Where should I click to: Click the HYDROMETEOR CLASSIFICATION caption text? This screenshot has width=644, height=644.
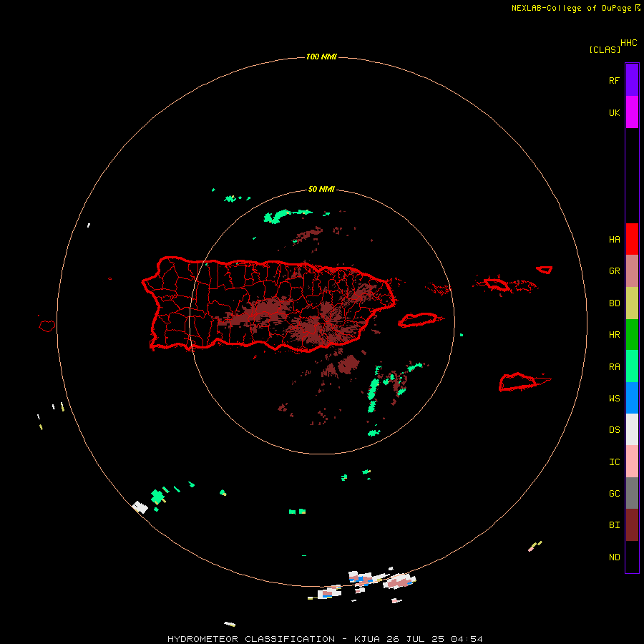251,639
